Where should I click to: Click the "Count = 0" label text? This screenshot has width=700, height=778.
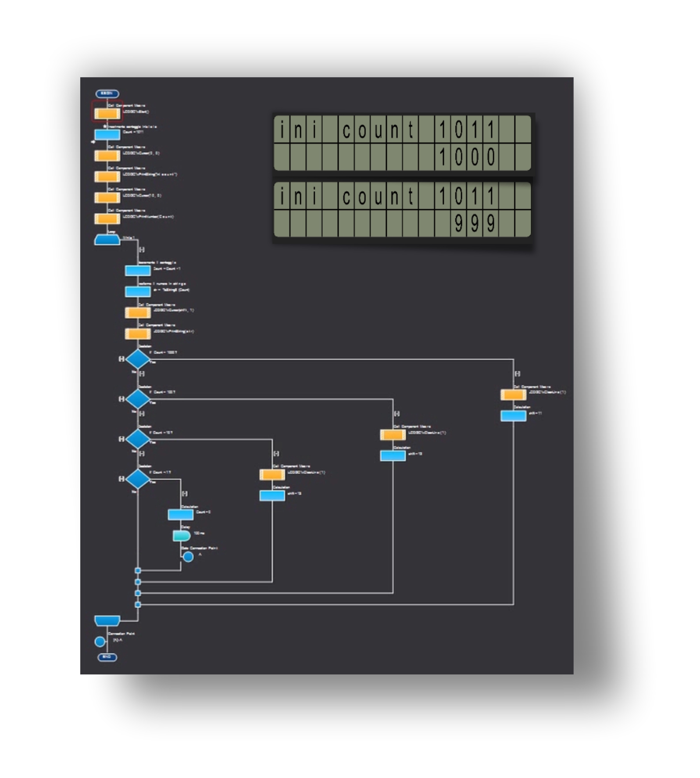tap(204, 512)
